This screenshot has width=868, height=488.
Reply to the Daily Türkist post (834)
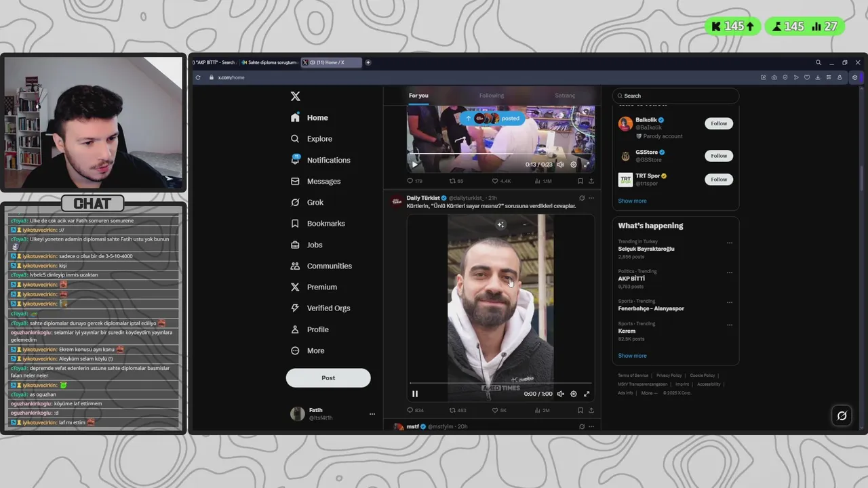click(410, 410)
